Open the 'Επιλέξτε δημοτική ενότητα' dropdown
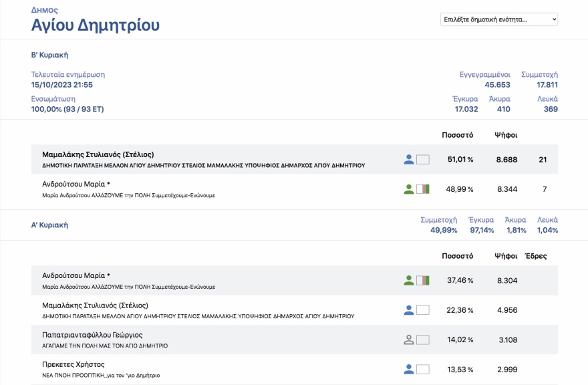This screenshot has height=385, width=588. coord(498,19)
